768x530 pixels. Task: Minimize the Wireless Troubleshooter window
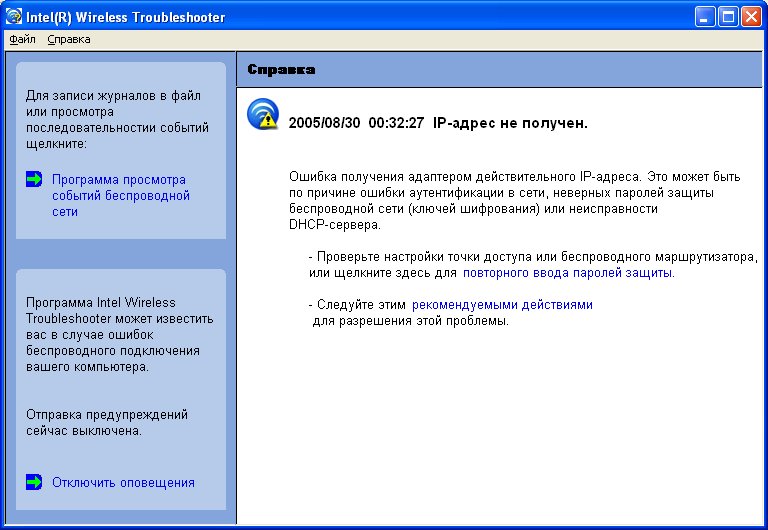704,17
